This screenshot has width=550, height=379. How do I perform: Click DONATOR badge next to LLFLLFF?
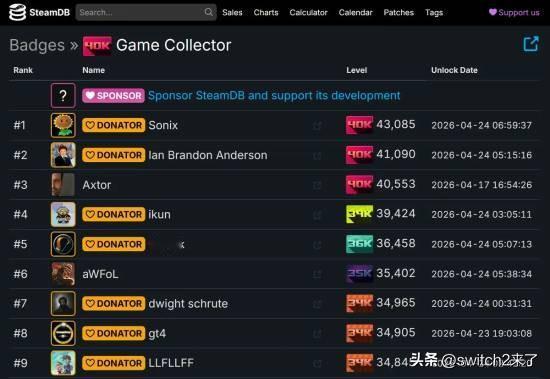coord(113,363)
